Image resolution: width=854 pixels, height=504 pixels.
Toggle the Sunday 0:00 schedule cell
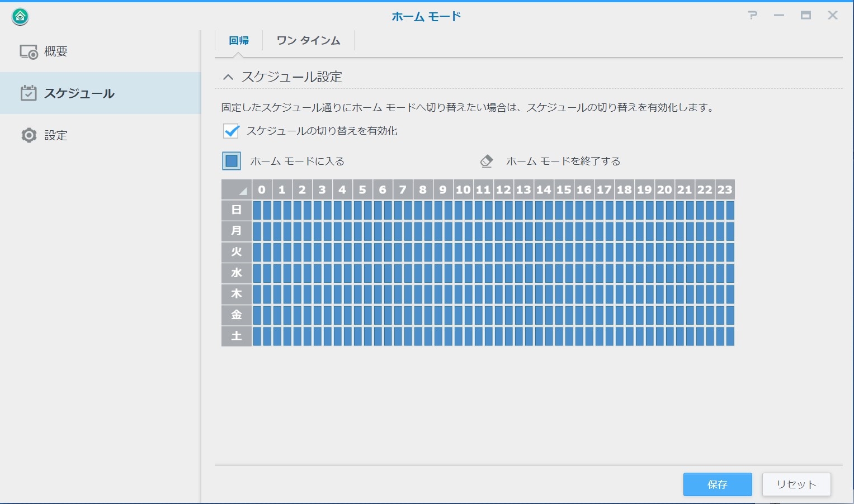257,211
